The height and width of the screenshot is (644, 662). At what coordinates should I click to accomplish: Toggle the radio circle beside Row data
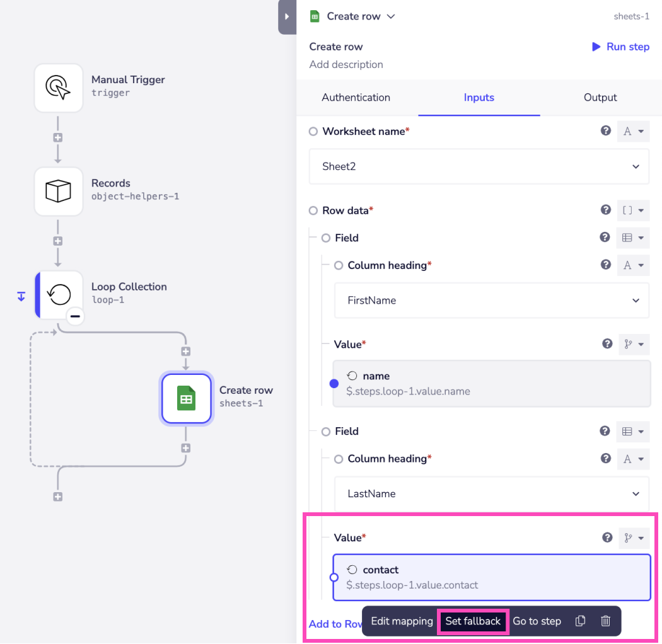point(313,210)
